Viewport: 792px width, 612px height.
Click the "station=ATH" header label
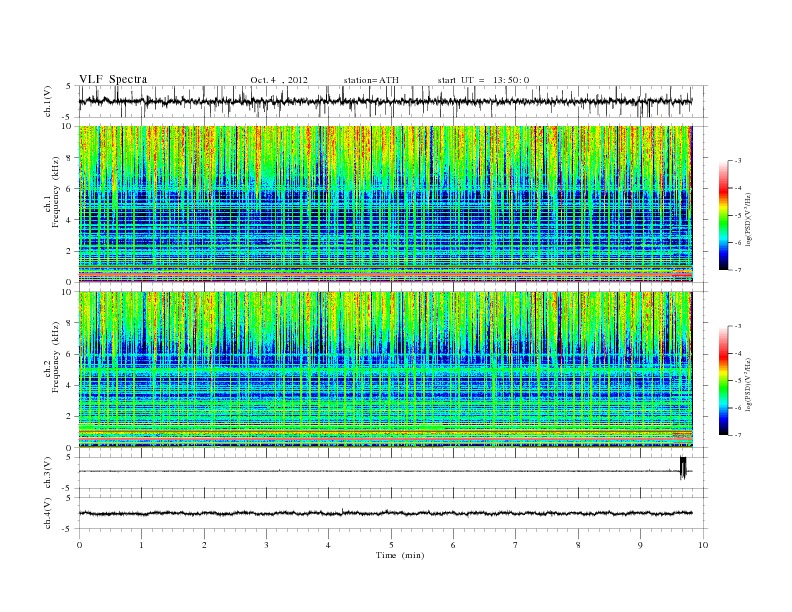(371, 80)
